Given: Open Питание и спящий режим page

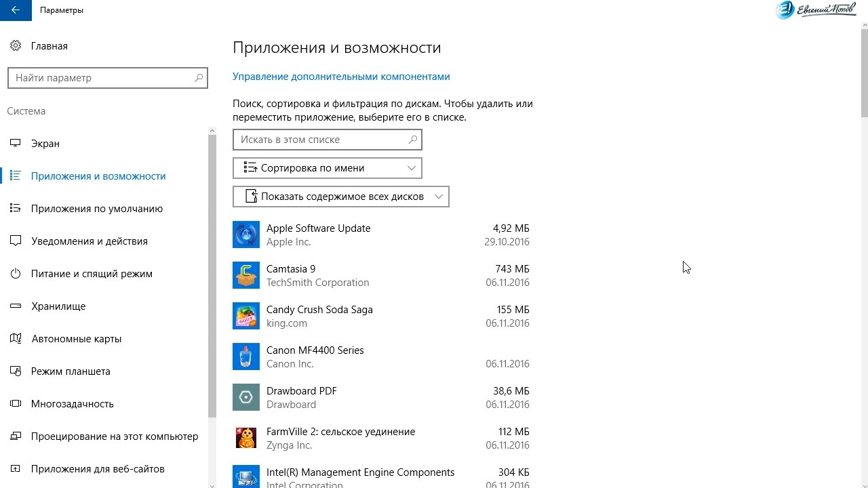Looking at the screenshot, I should 92,274.
